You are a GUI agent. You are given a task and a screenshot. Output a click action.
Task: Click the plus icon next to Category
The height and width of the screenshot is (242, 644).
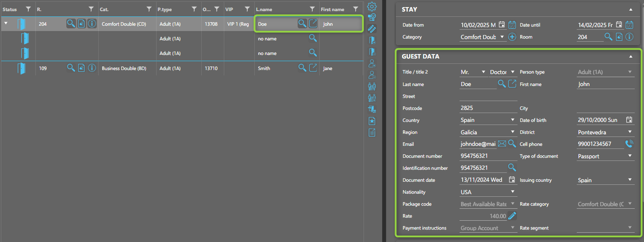point(512,37)
